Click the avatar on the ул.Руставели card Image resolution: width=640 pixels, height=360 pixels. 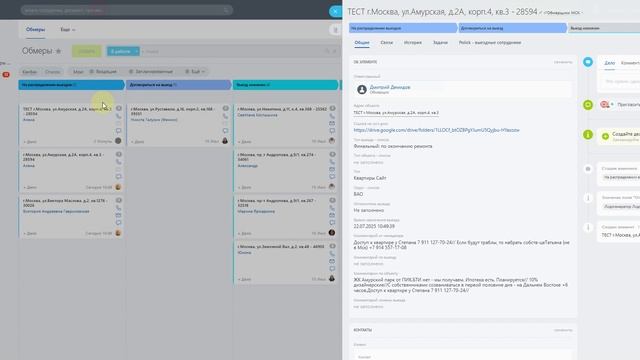[x=225, y=141]
